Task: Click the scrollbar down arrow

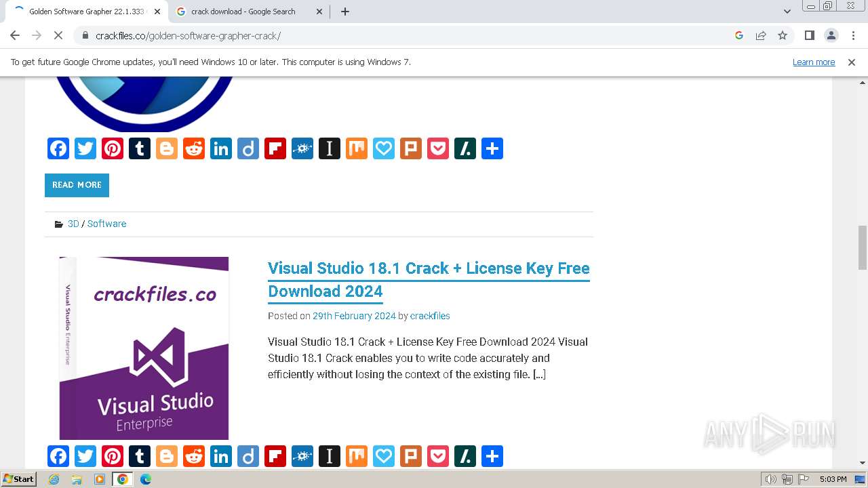Action: (863, 463)
